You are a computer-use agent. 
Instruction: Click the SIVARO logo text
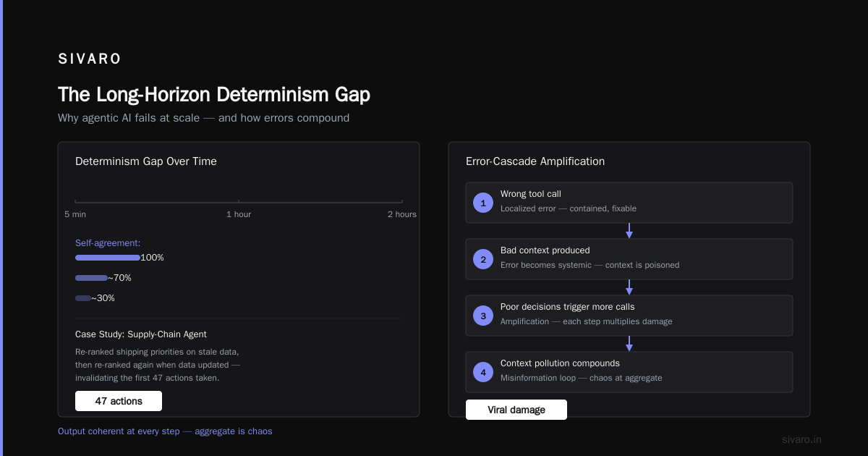tap(90, 59)
